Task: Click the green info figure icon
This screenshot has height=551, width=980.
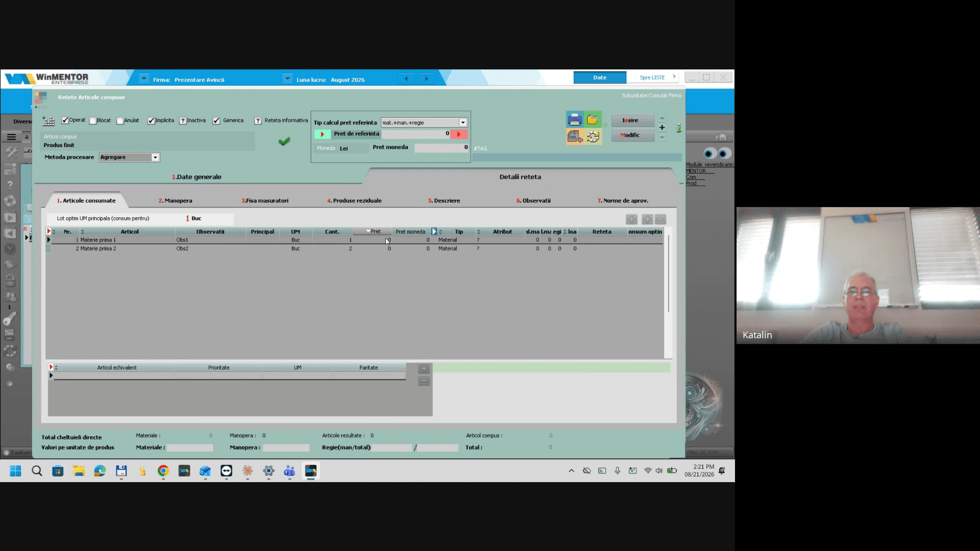Action: [678, 129]
